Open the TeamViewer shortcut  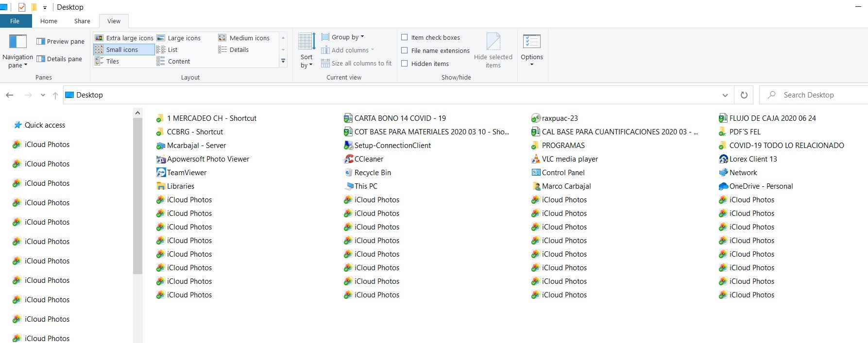(181, 172)
